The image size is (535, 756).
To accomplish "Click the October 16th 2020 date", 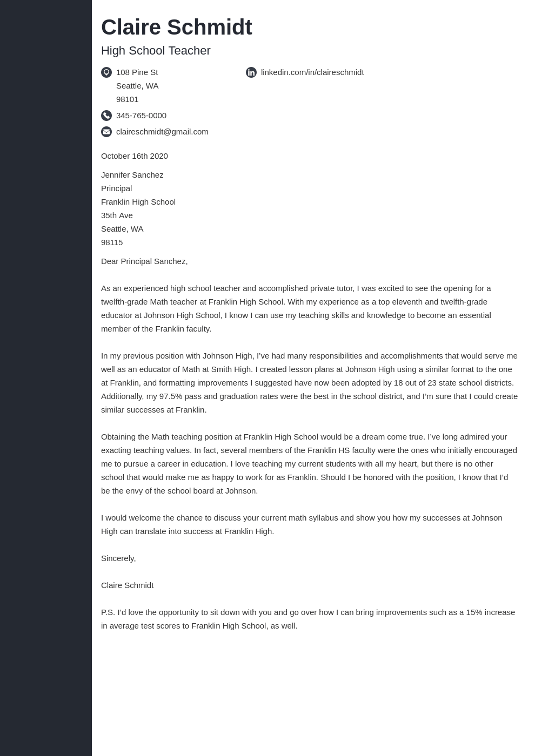I will coord(135,156).
